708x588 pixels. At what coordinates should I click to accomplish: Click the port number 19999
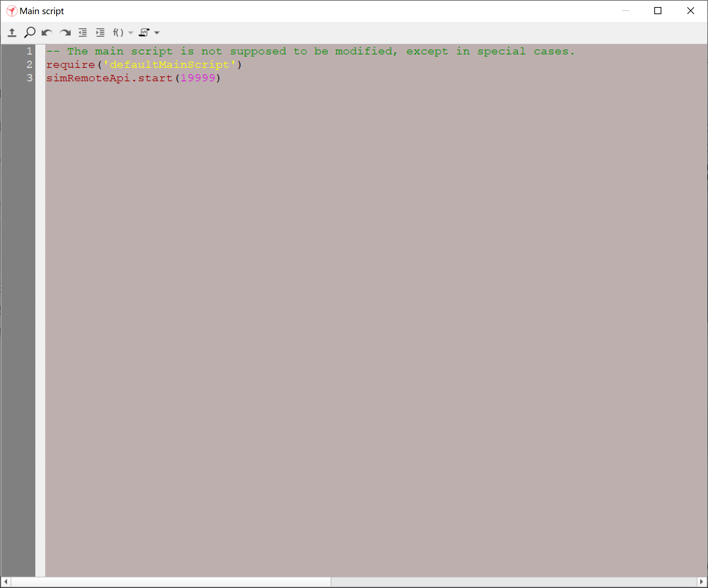tap(198, 78)
